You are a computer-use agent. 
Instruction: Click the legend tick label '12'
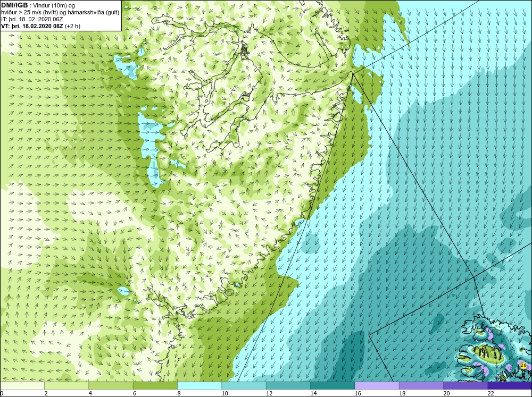(x=269, y=393)
